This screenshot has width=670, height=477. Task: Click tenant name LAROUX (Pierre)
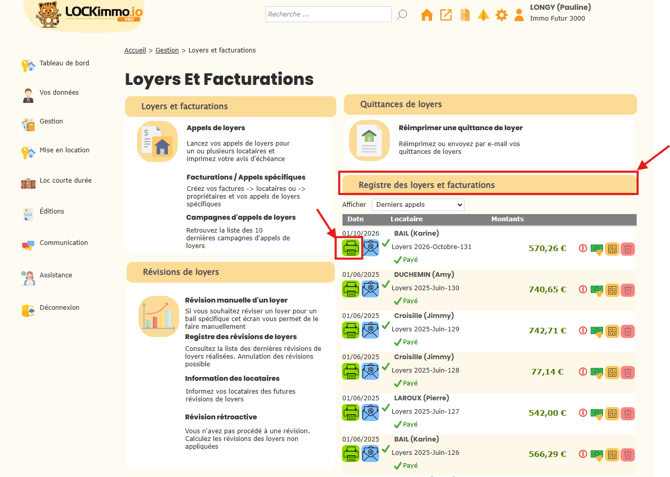(x=421, y=398)
